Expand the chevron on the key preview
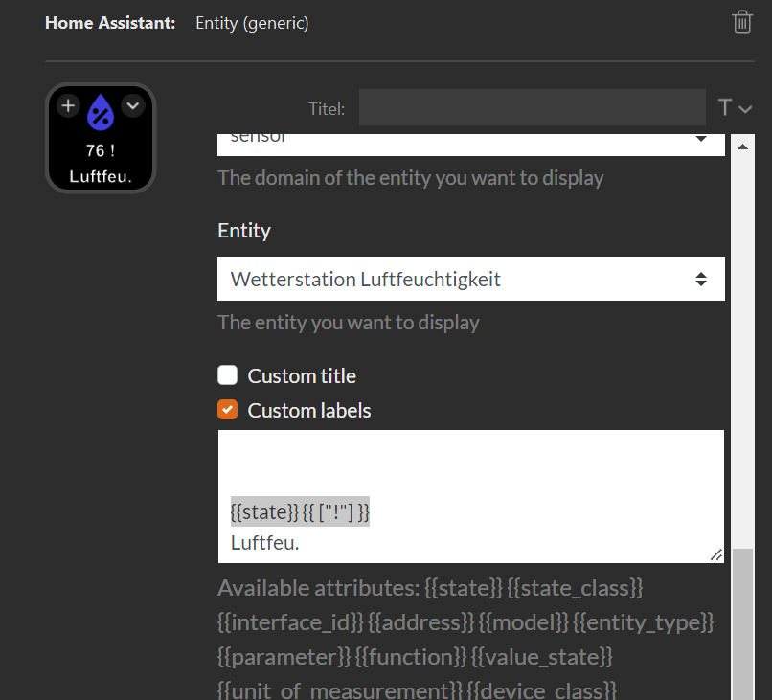This screenshot has width=772, height=700. pyautogui.click(x=132, y=105)
